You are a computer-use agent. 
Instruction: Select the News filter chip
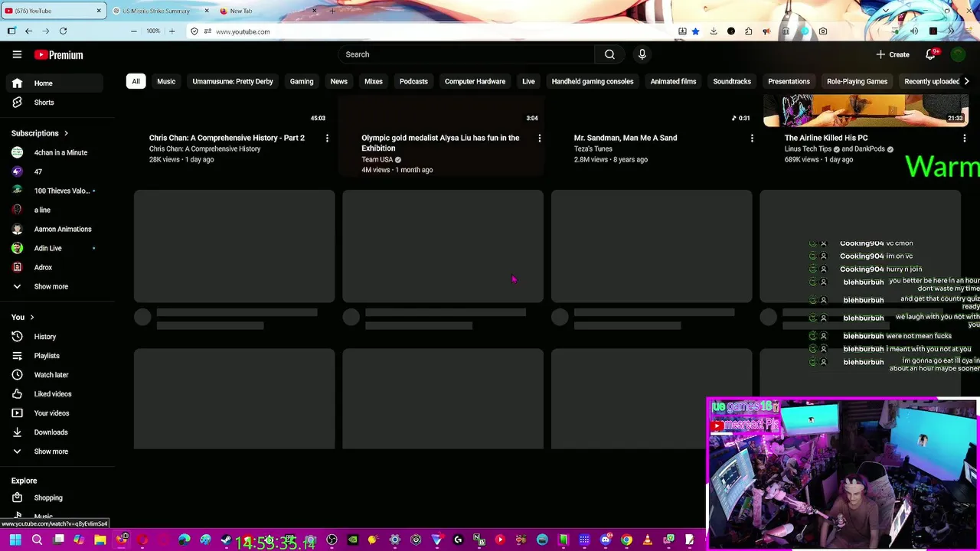click(x=339, y=81)
